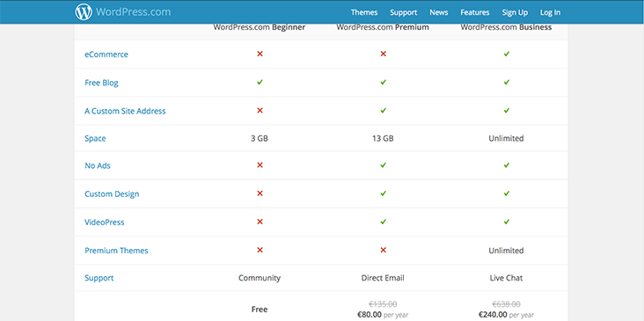Click the "3 GB" space value
The image size is (644, 321).
(260, 138)
